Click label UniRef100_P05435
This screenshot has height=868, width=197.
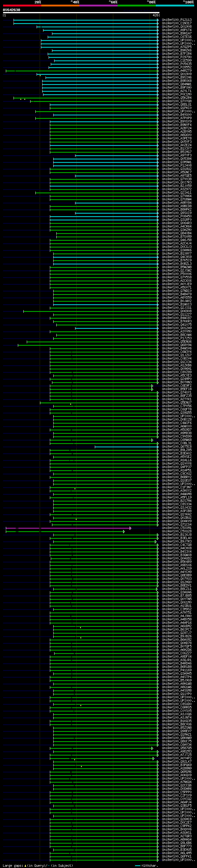[x=177, y=64]
